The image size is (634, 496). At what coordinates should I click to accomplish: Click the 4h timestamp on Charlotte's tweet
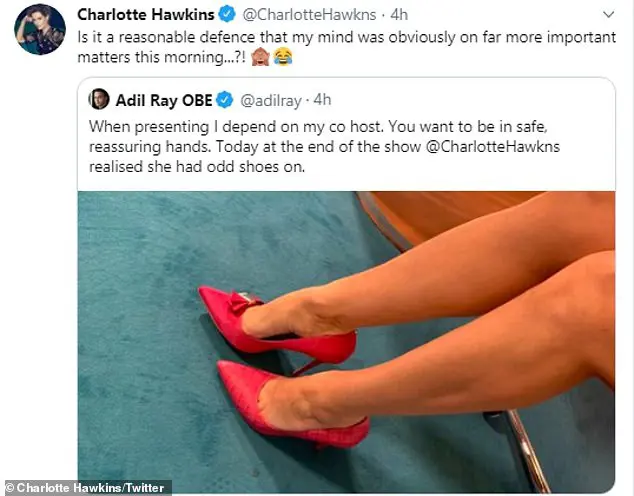pos(399,15)
